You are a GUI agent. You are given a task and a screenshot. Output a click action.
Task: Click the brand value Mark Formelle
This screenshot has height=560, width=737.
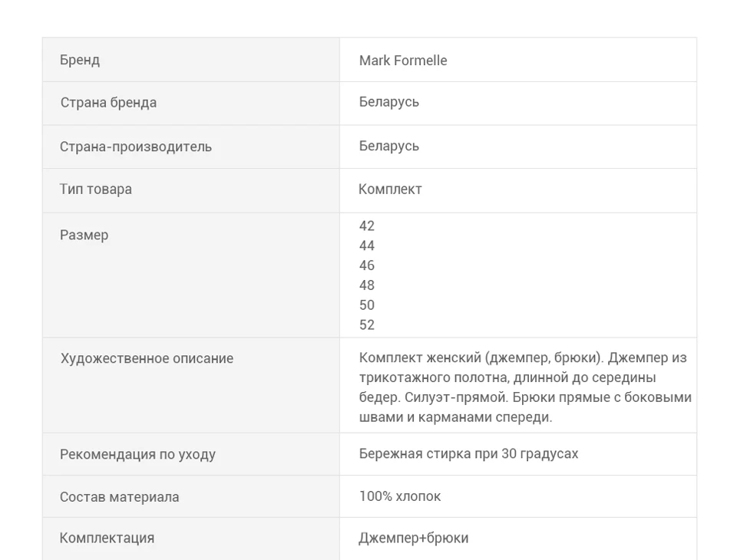403,60
